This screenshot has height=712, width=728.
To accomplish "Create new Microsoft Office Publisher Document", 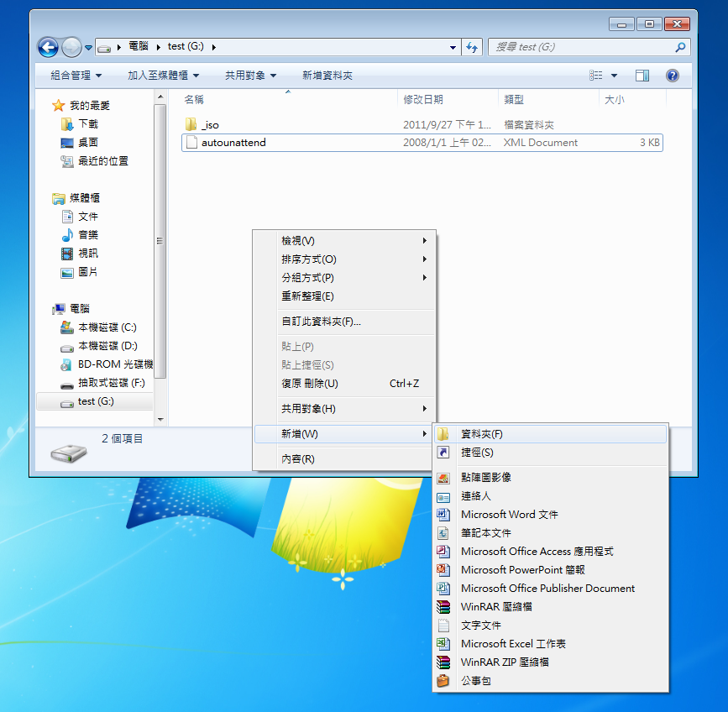I will pos(551,588).
